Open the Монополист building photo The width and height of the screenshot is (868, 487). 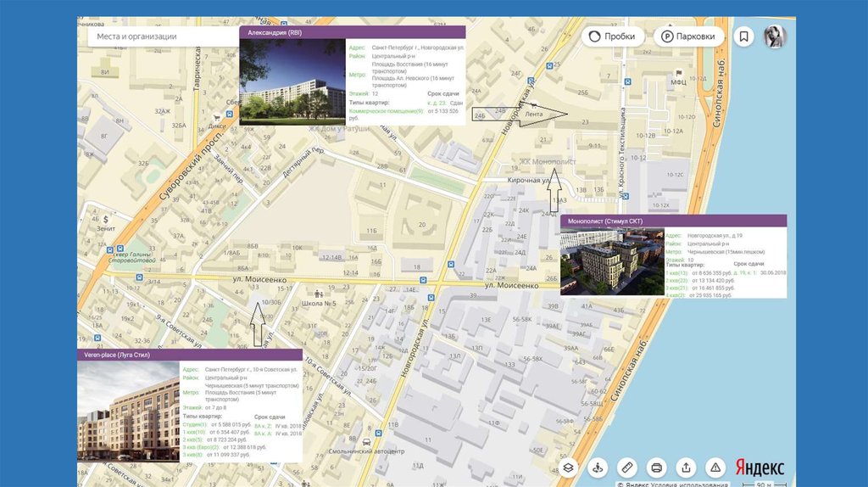coord(611,261)
